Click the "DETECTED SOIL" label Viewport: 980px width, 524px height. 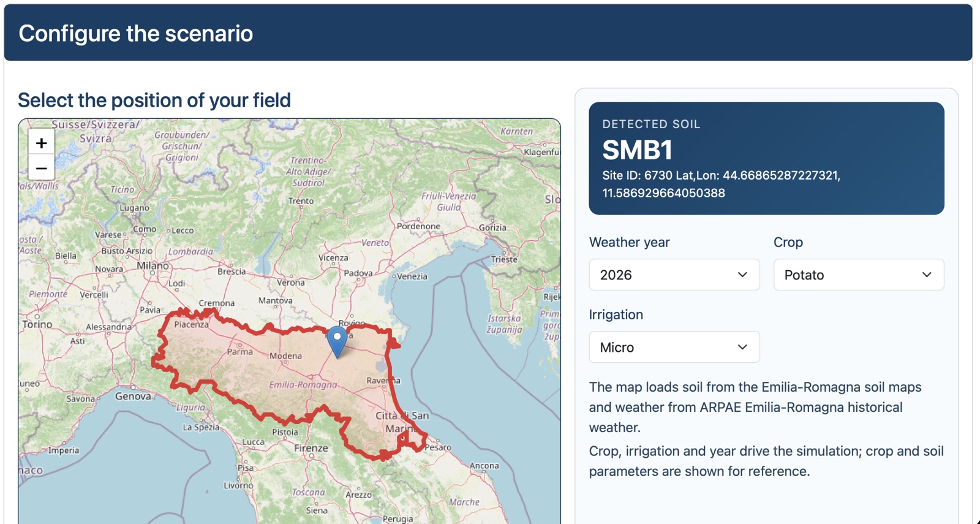pos(651,124)
